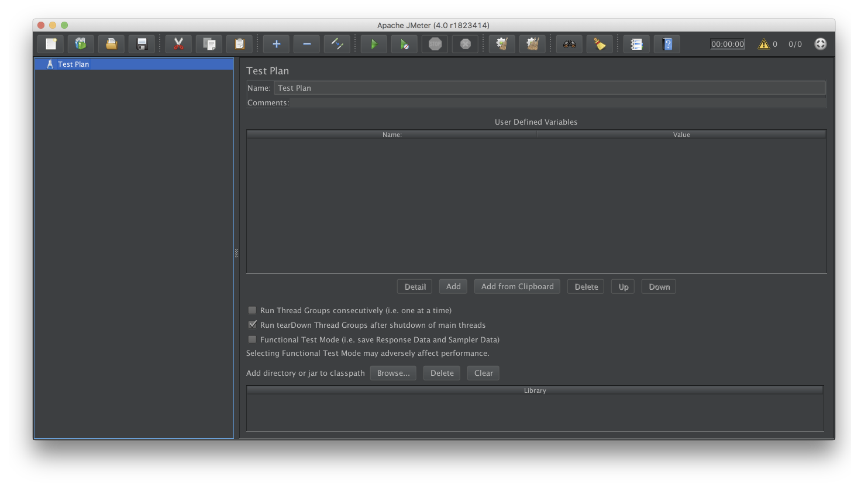Click the Clear results broom icon
This screenshot has height=487, width=868.
[x=502, y=44]
